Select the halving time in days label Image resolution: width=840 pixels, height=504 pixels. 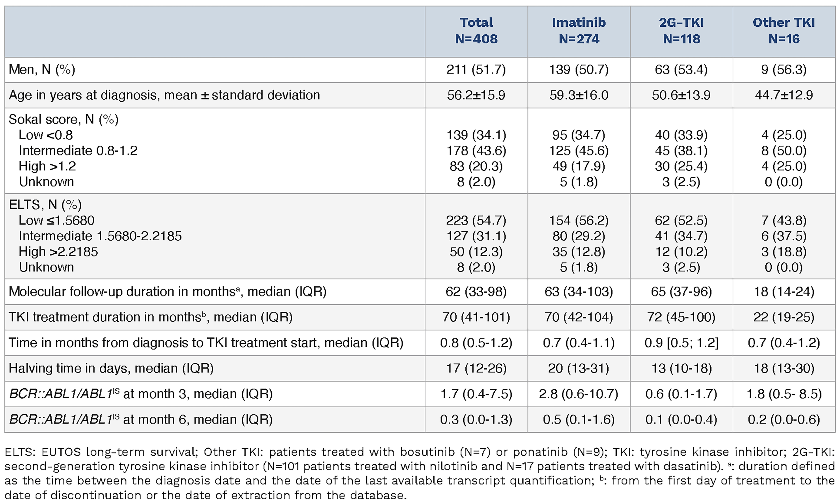pyautogui.click(x=111, y=368)
